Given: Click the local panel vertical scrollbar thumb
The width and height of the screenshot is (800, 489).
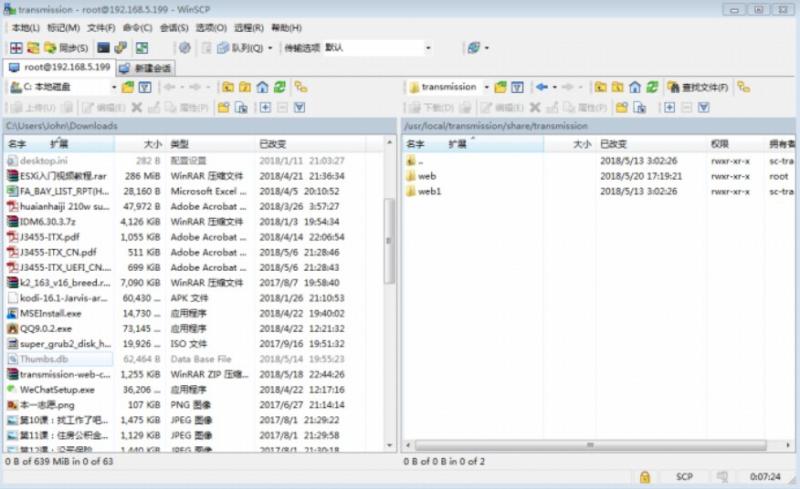Looking at the screenshot, I should coord(389,240).
